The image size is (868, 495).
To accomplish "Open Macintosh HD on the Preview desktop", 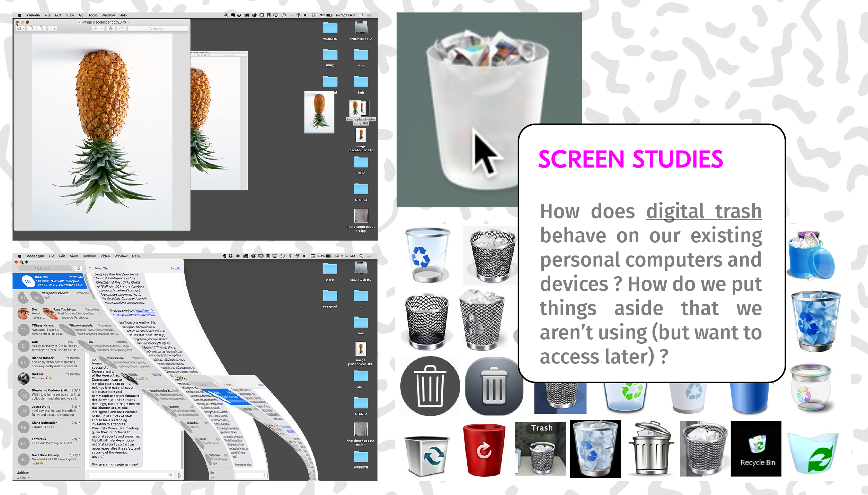I will (361, 30).
